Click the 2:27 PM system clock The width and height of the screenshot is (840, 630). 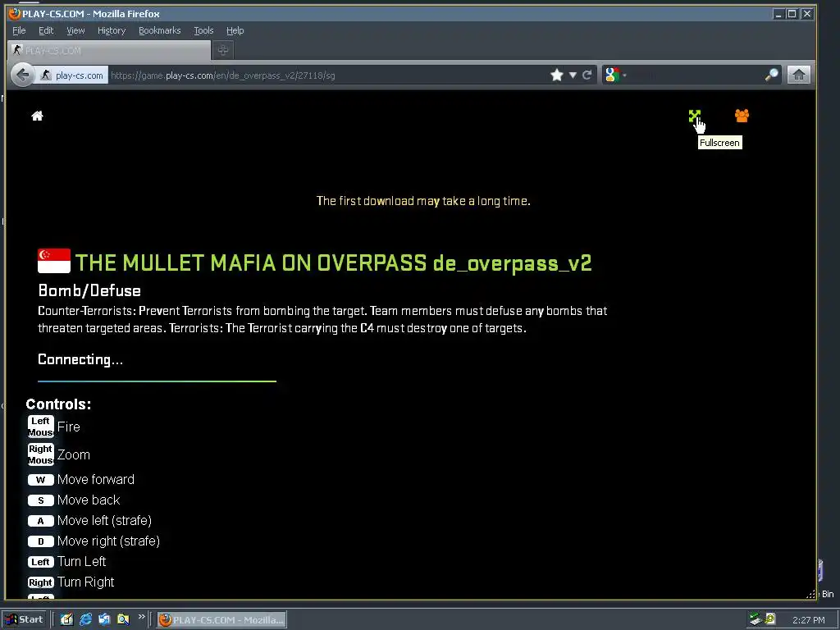(x=808, y=620)
